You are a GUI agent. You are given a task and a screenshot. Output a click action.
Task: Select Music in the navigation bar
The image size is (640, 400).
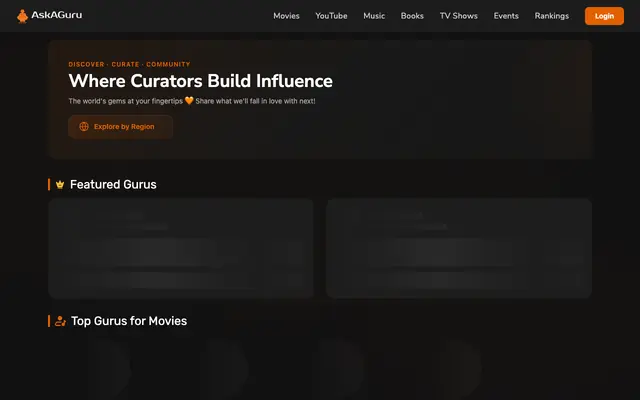tap(374, 16)
